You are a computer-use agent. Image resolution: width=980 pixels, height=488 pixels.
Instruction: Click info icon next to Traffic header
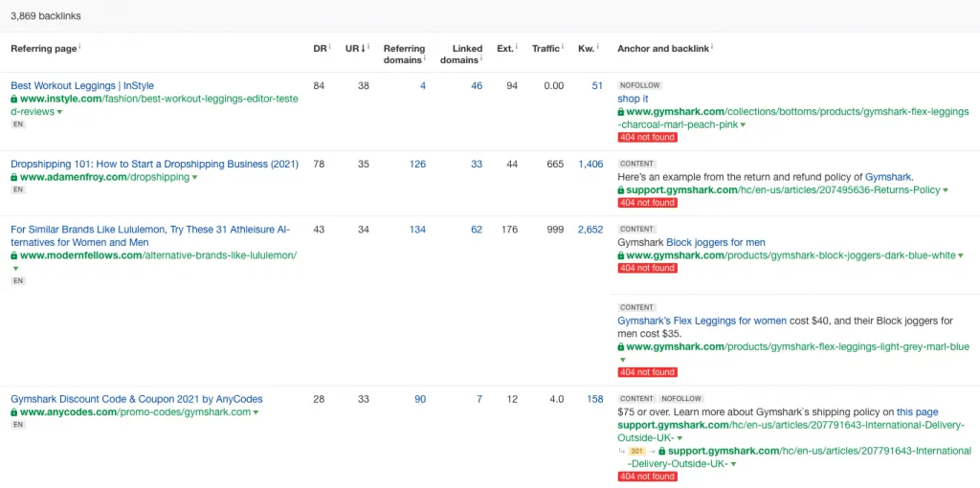point(562,46)
